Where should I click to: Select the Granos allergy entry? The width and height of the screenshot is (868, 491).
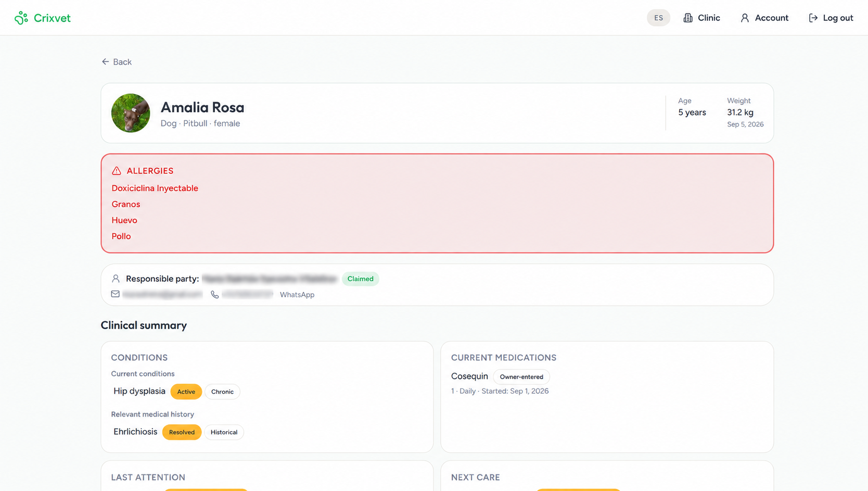[126, 205]
